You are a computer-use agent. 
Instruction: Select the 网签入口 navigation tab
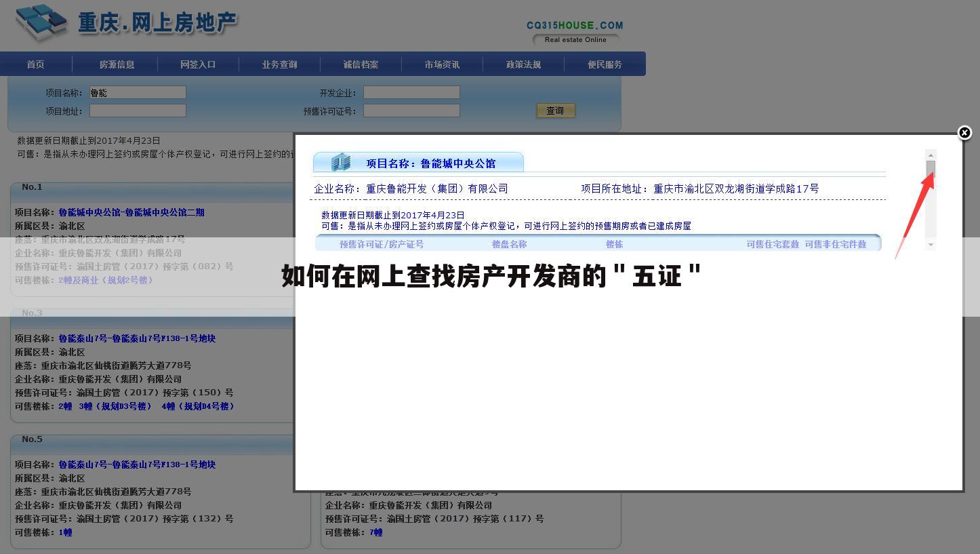(x=198, y=64)
